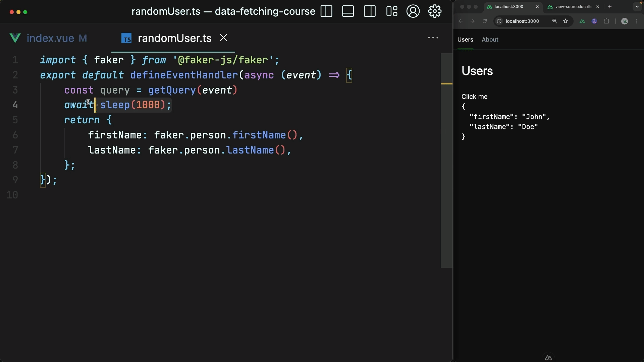Click the "Doe" value in JSON output
This screenshot has width=644, height=362.
pos(528,127)
